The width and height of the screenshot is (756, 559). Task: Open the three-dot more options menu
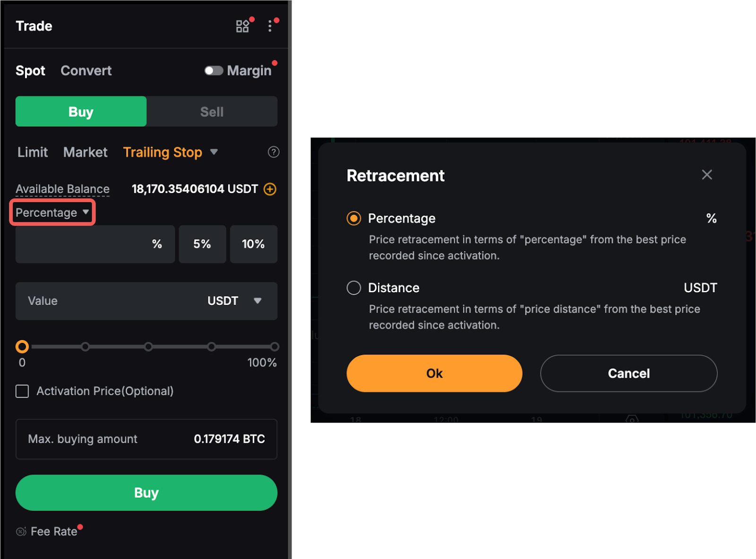270,26
